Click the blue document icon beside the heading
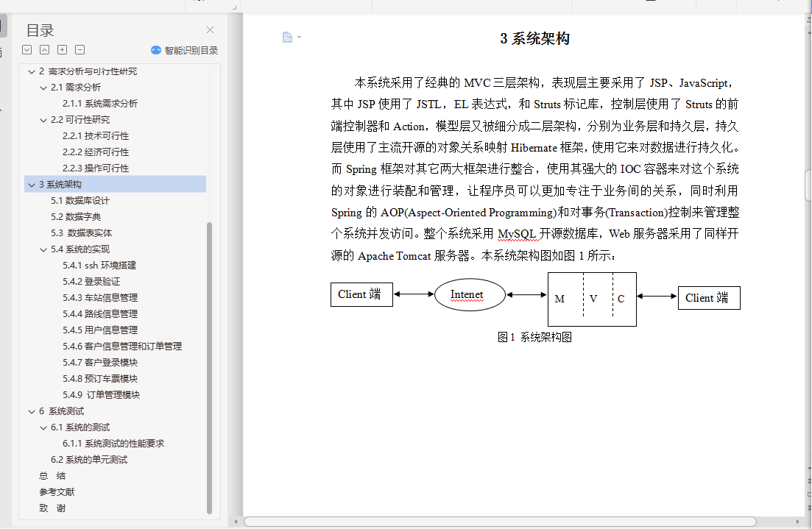This screenshot has height=529, width=812. pos(287,38)
